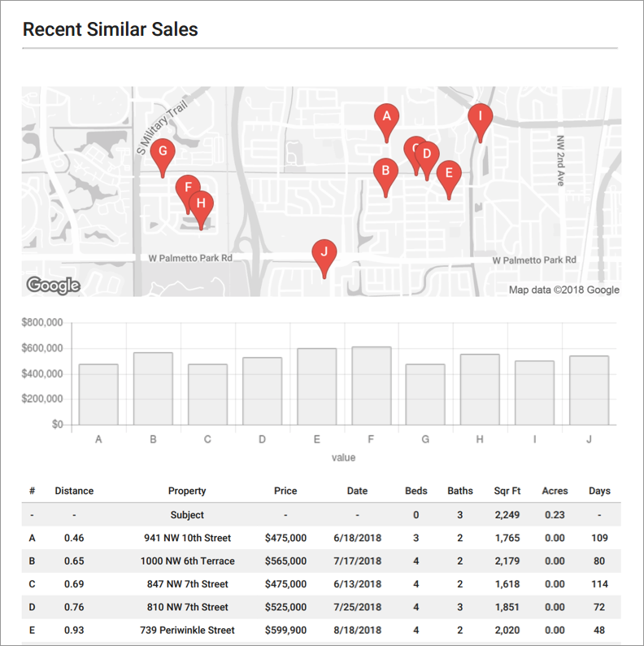Click the Days column header
This screenshot has height=646, width=644.
click(x=599, y=491)
